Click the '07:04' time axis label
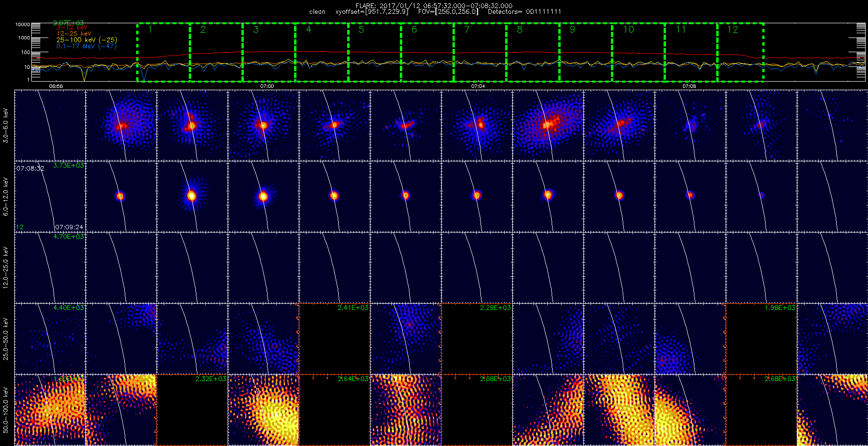868x446 pixels. [x=478, y=86]
